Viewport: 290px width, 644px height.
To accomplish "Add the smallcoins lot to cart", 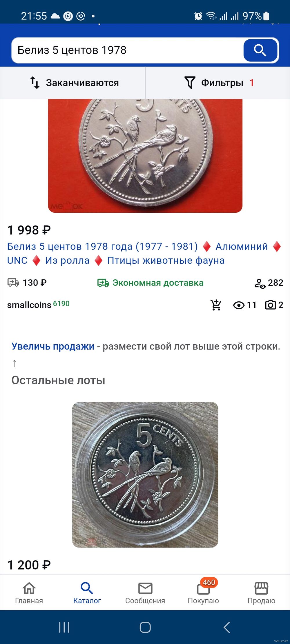I will pos(216,305).
